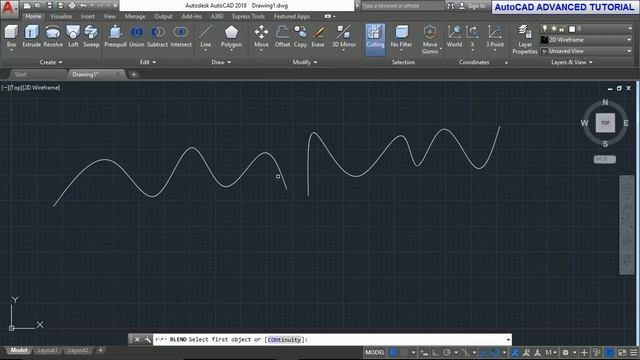Screen dimensions: 640x360
Task: Expand the Draw panel
Action: point(221,62)
